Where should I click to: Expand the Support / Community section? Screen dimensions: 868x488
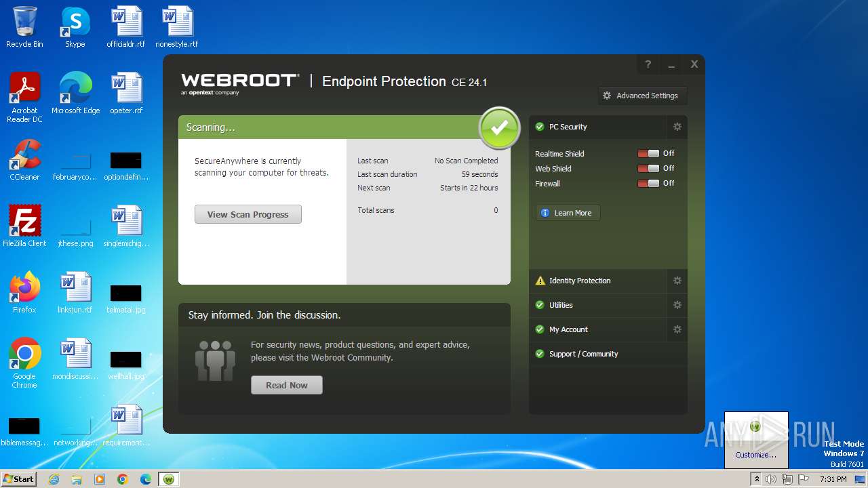(x=608, y=354)
